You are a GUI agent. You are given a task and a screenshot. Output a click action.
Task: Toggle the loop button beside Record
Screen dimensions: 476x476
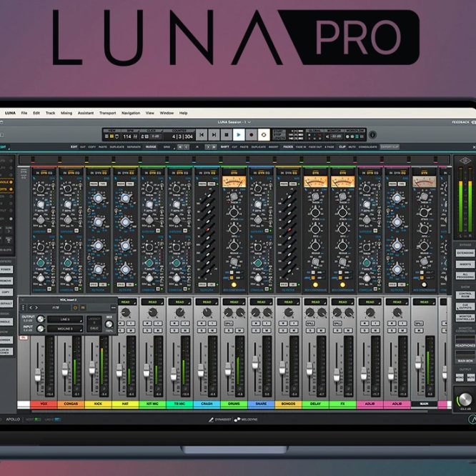264,134
